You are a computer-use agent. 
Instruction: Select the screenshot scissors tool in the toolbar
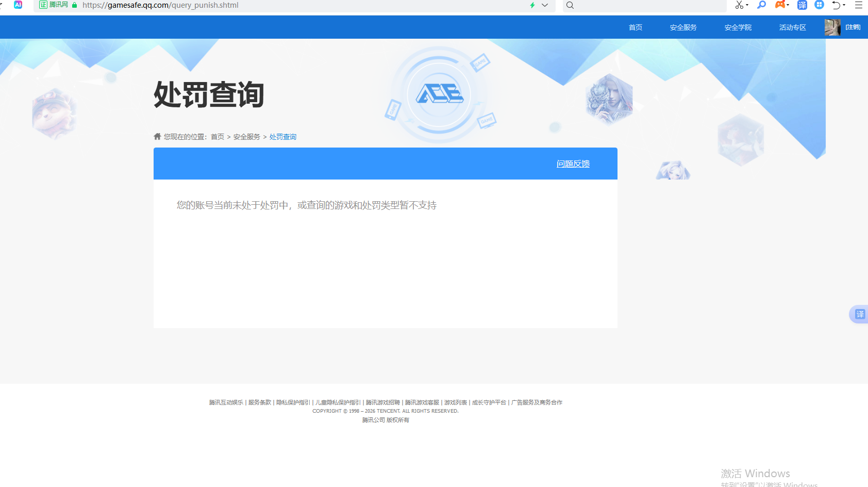(739, 5)
